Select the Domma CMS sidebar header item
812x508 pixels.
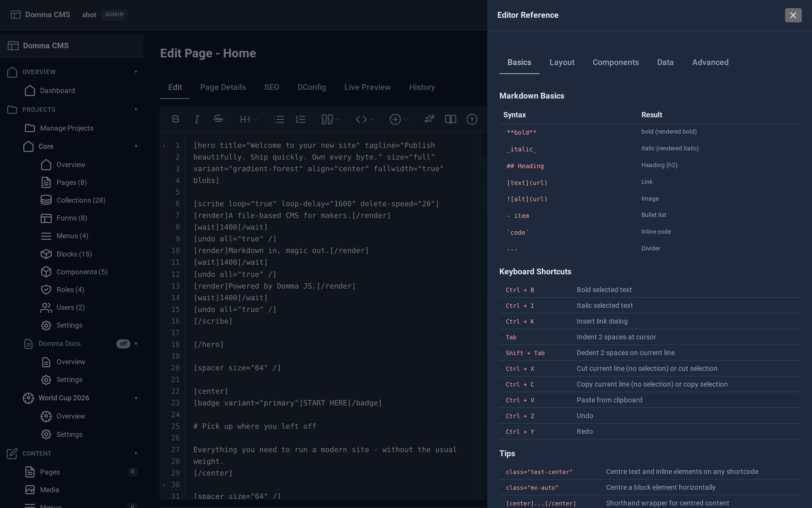coord(72,46)
